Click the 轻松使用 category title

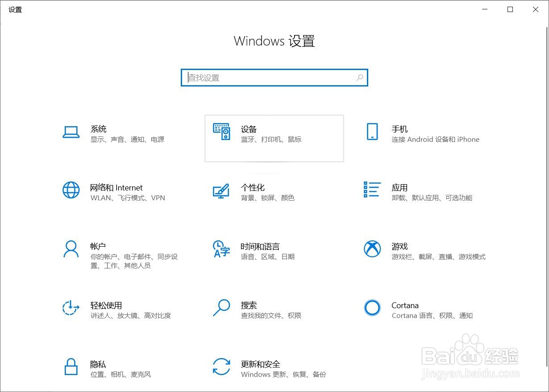[x=106, y=305]
